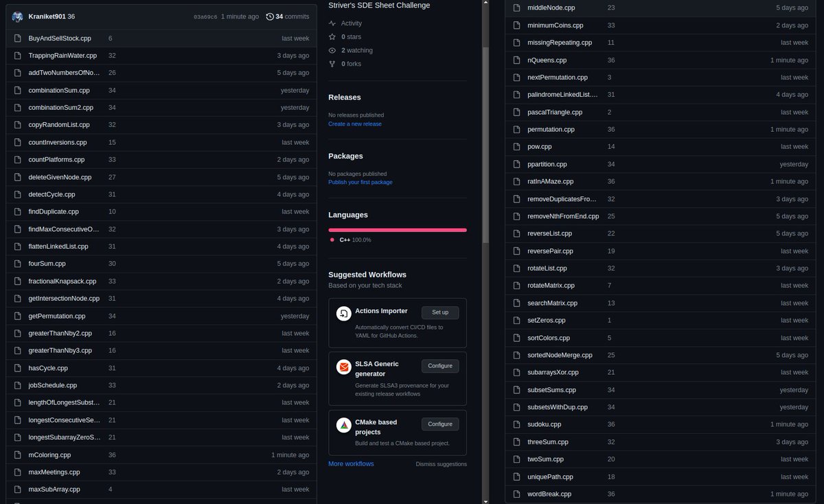Click the file icon next to nQueens.cpp
The width and height of the screenshot is (824, 504).
(x=518, y=60)
